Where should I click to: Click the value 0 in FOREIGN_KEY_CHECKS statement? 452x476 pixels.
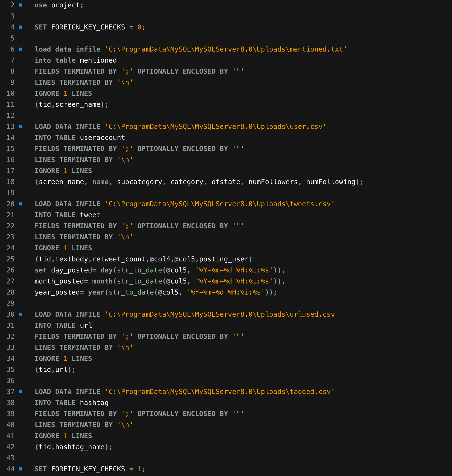(139, 27)
